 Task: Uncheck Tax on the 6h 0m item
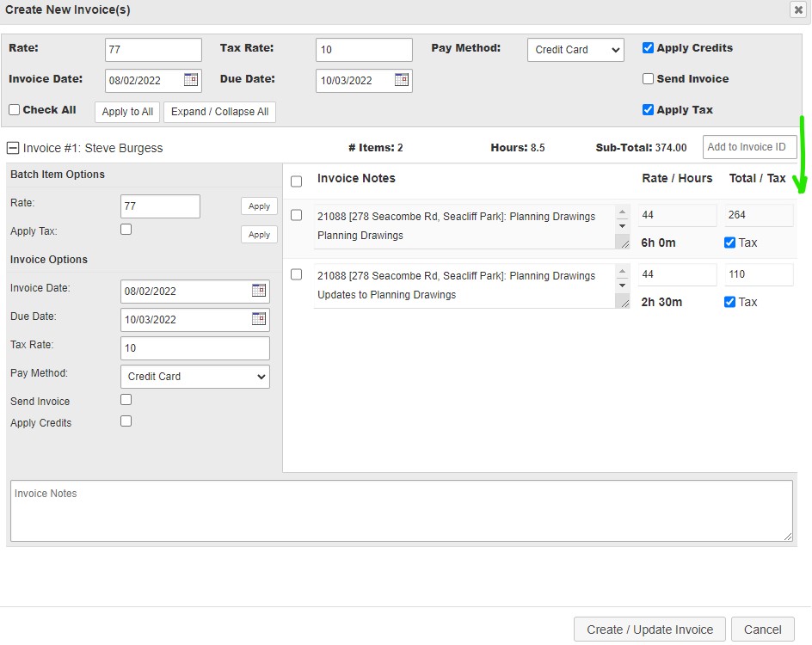[x=730, y=243]
